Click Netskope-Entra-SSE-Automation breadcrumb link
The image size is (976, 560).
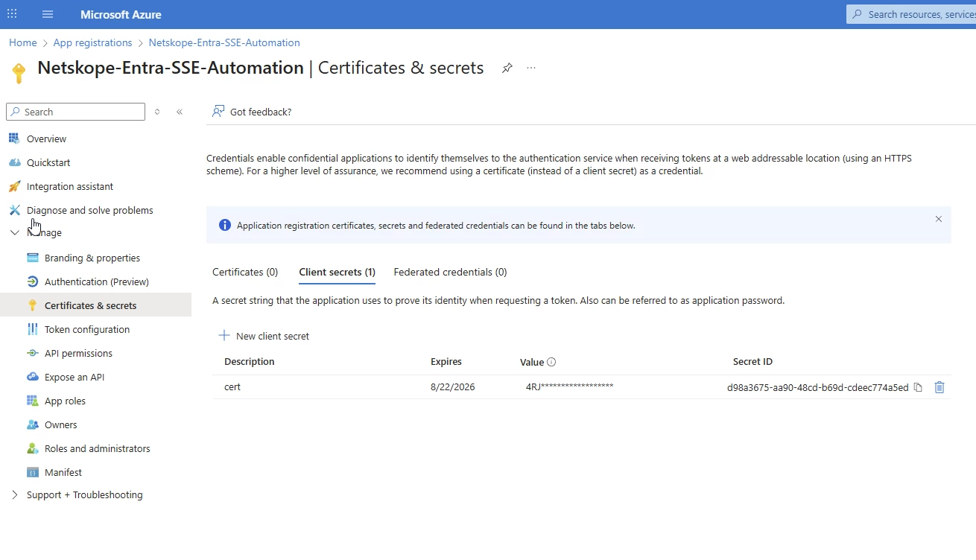(224, 42)
